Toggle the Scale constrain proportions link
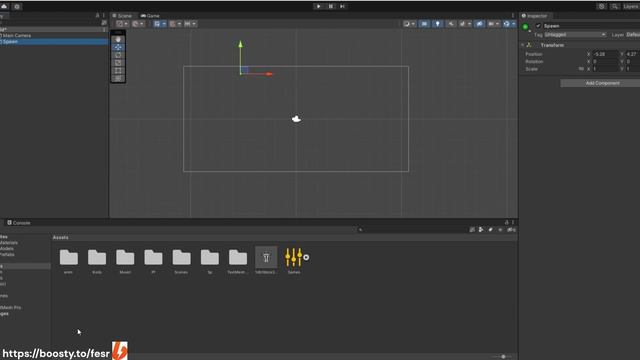Screen dimensions: 640x360 pos(581,69)
